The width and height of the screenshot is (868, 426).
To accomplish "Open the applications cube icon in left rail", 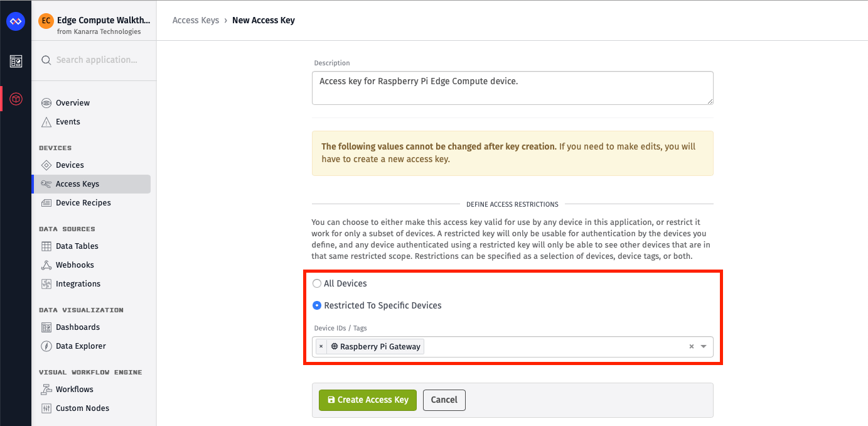I will 16,99.
